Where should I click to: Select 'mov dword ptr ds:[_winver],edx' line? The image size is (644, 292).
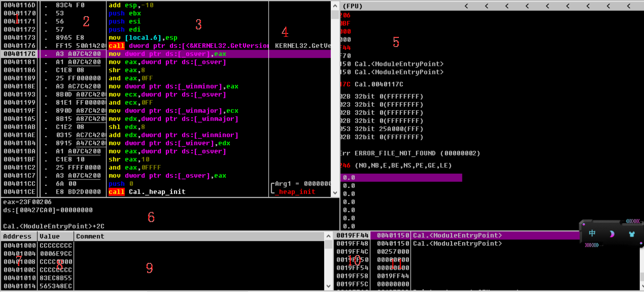tap(169, 143)
